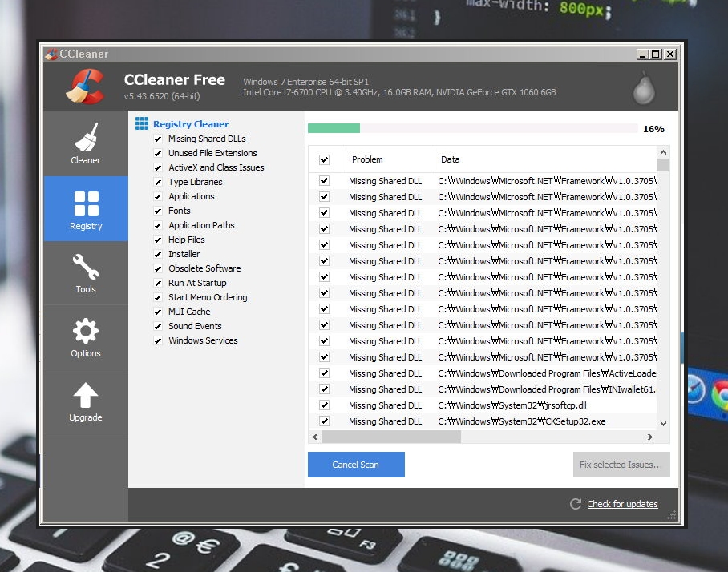Click the horizontal scroll right arrow

650,437
